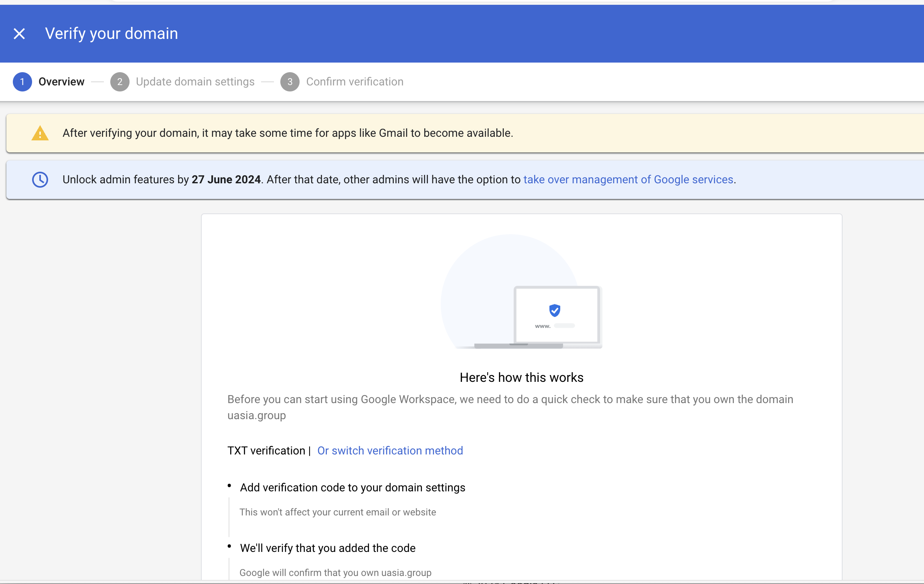Click the Add verification code bullet item
The height and width of the screenshot is (584, 924).
pos(352,487)
